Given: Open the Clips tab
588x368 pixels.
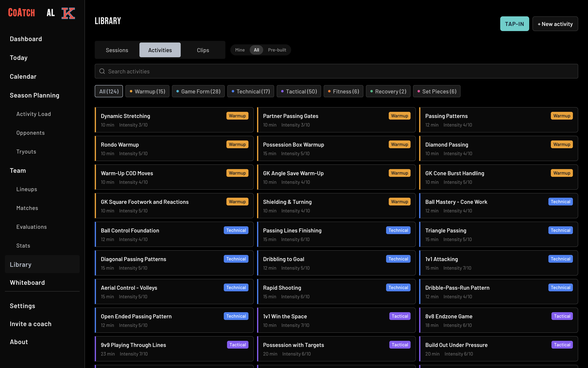Looking at the screenshot, I should 203,50.
